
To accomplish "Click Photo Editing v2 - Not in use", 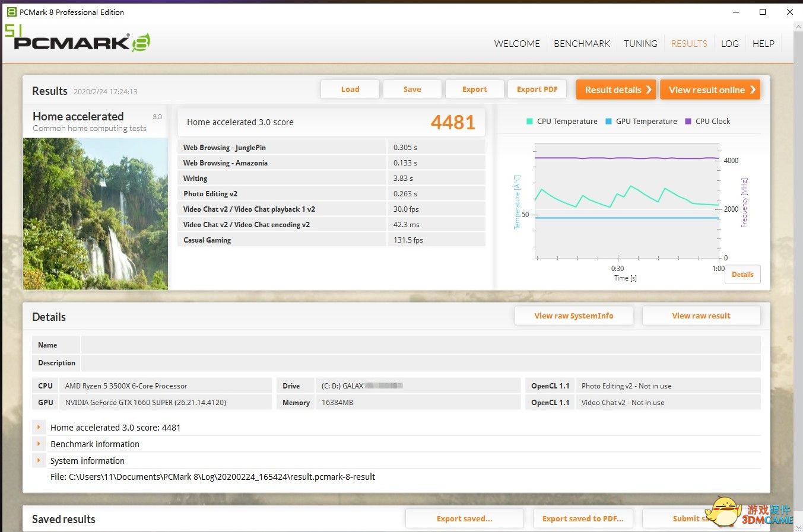I will [x=626, y=386].
